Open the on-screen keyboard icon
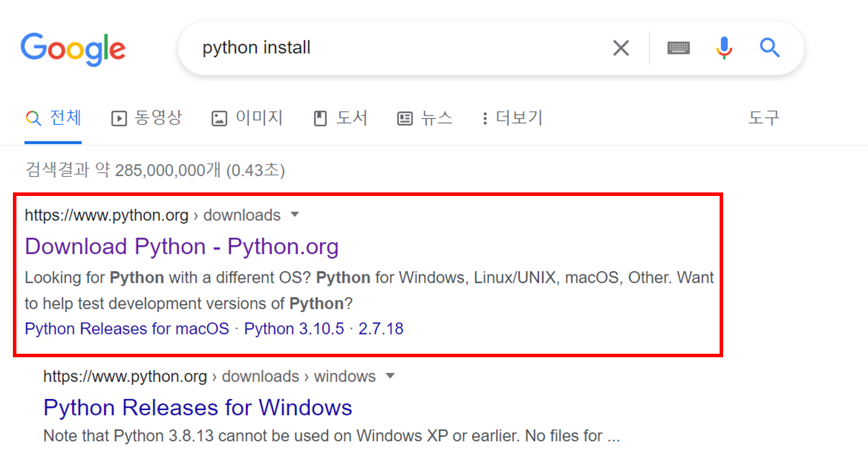This screenshot has height=474, width=868. [679, 48]
